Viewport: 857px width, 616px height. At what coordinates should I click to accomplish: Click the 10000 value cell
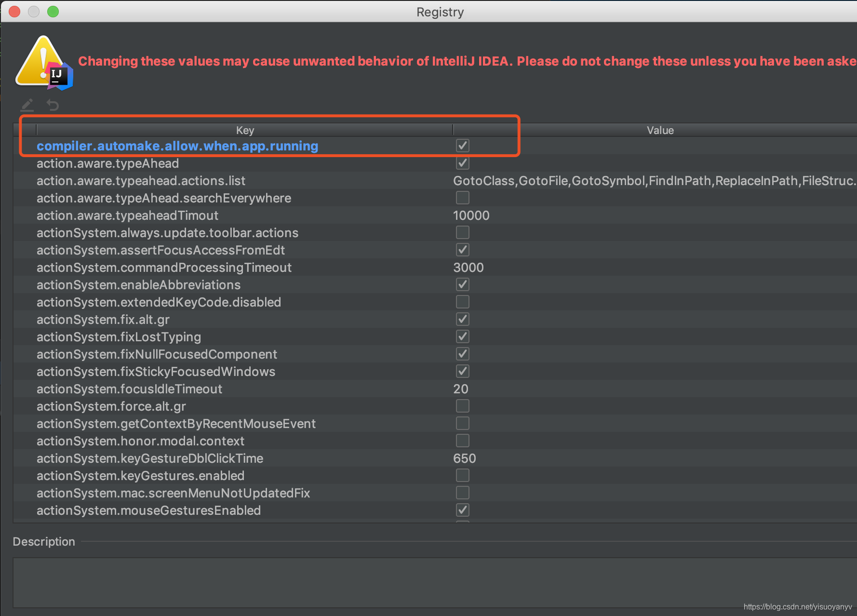coord(471,215)
